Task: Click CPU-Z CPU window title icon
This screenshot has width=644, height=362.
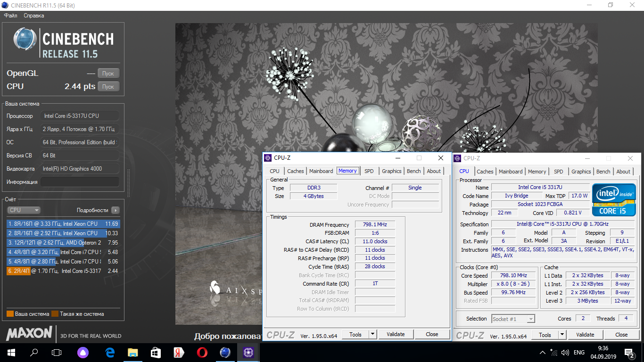Action: pos(457,158)
